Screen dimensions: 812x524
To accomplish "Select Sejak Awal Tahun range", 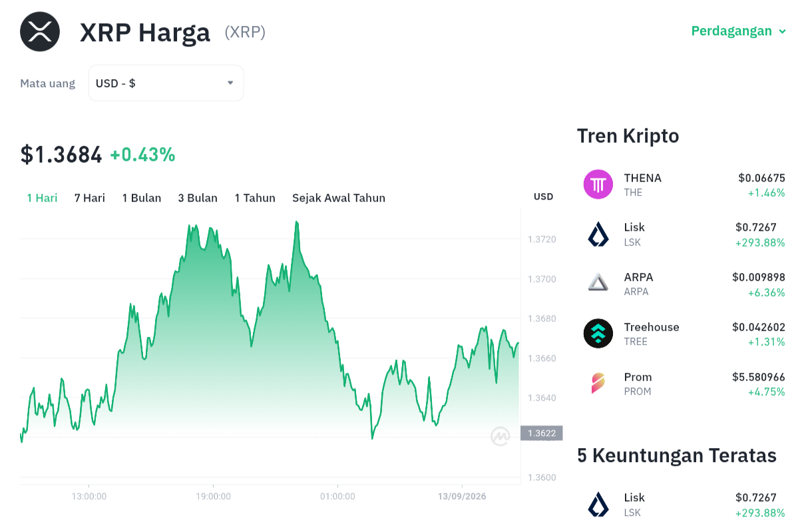I will point(339,198).
